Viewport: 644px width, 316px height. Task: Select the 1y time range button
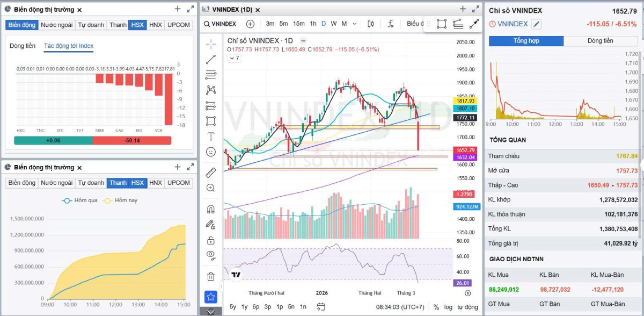tap(245, 307)
